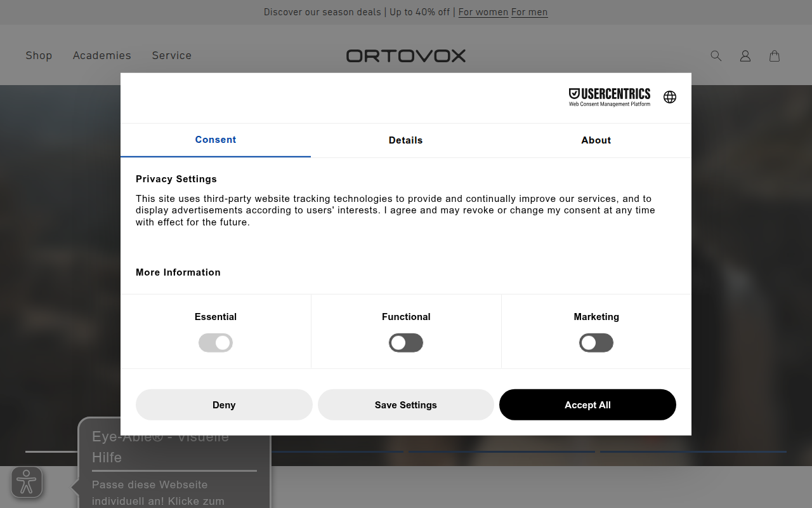This screenshot has height=508, width=812.
Task: Click the Accept All button
Action: pos(587,404)
